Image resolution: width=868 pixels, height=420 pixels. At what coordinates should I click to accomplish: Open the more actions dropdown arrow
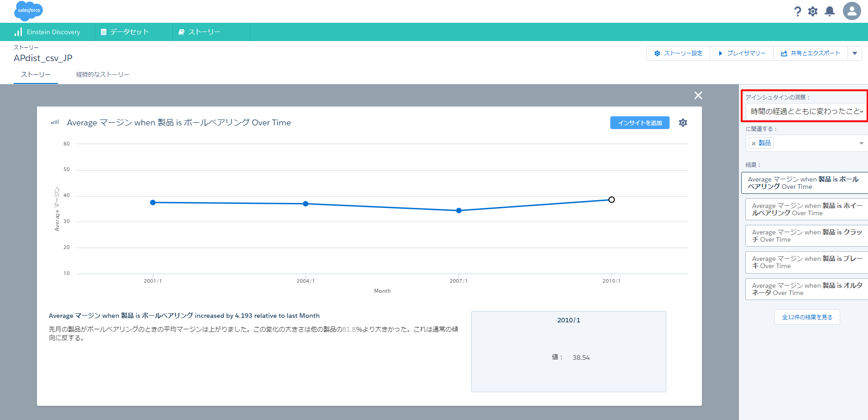(x=854, y=53)
